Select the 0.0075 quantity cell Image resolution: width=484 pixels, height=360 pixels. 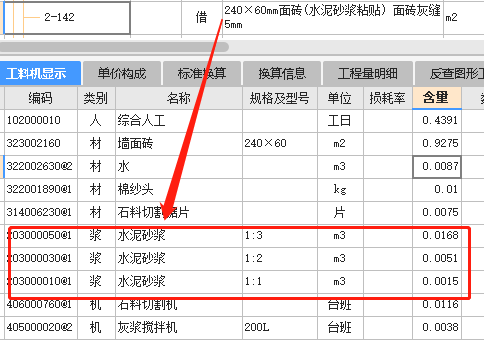[437, 213]
